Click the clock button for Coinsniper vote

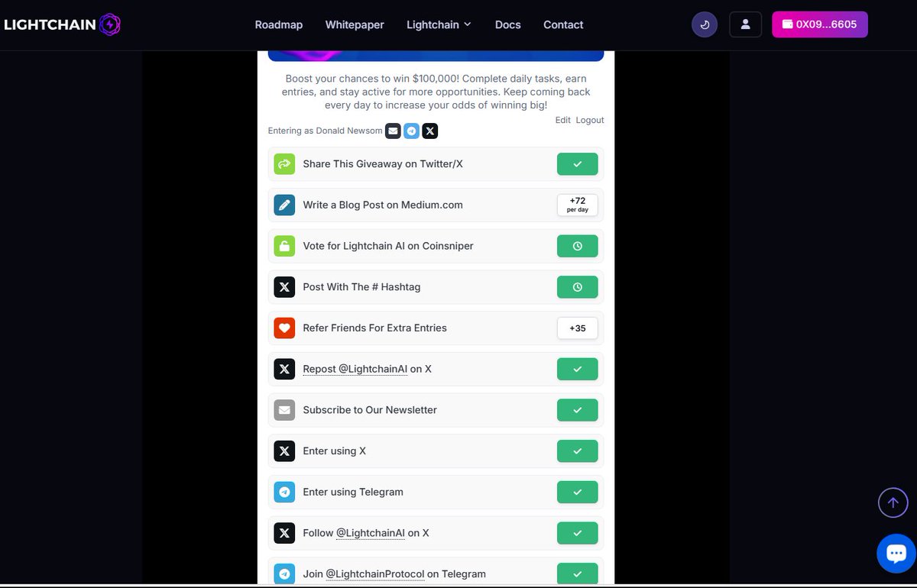(578, 246)
